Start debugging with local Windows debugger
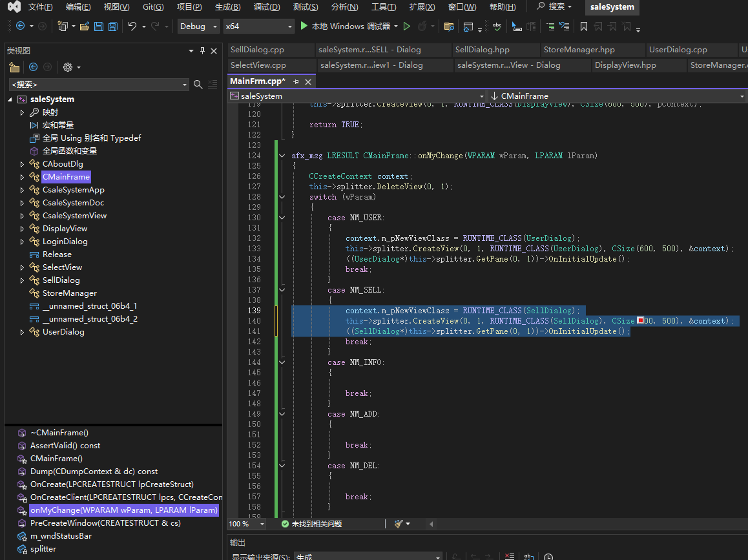The image size is (748, 560). pyautogui.click(x=346, y=26)
